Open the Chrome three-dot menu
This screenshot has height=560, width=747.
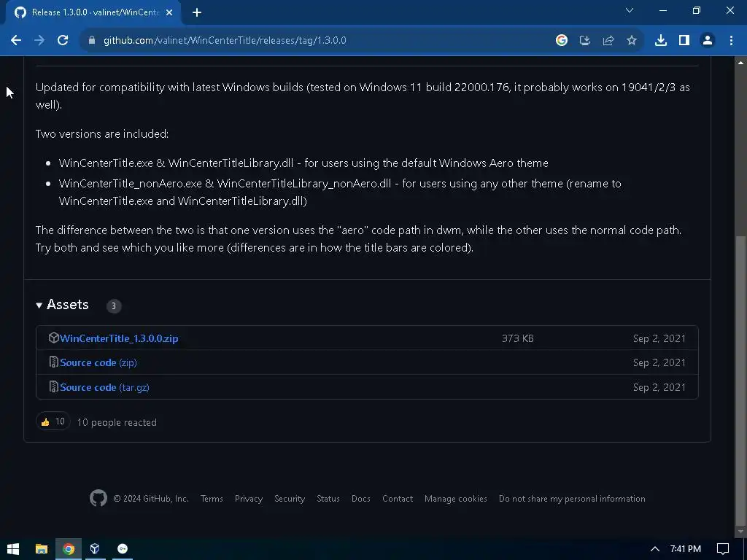(731, 41)
